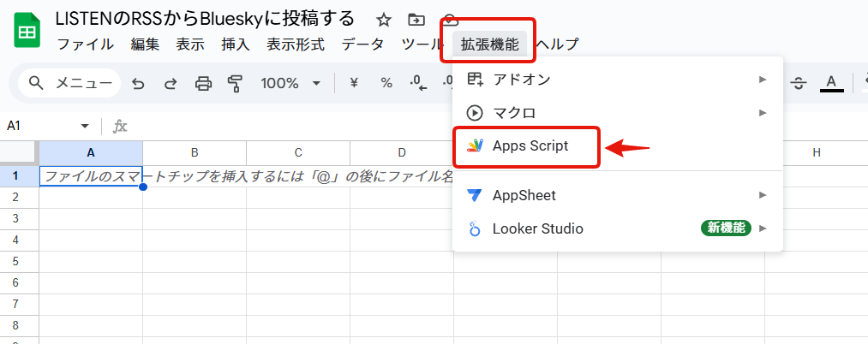Click the select-all corner box
The width and height of the screenshot is (868, 344).
pyautogui.click(x=20, y=152)
